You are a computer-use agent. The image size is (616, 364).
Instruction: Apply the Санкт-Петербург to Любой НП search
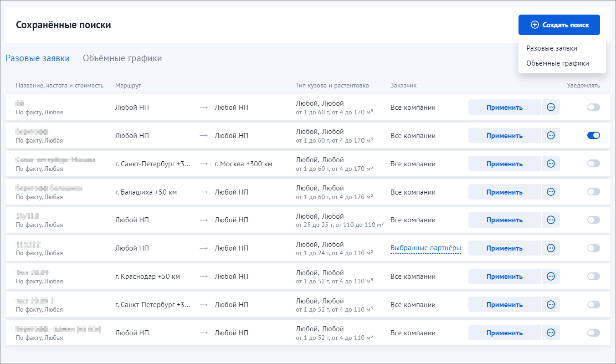[504, 305]
